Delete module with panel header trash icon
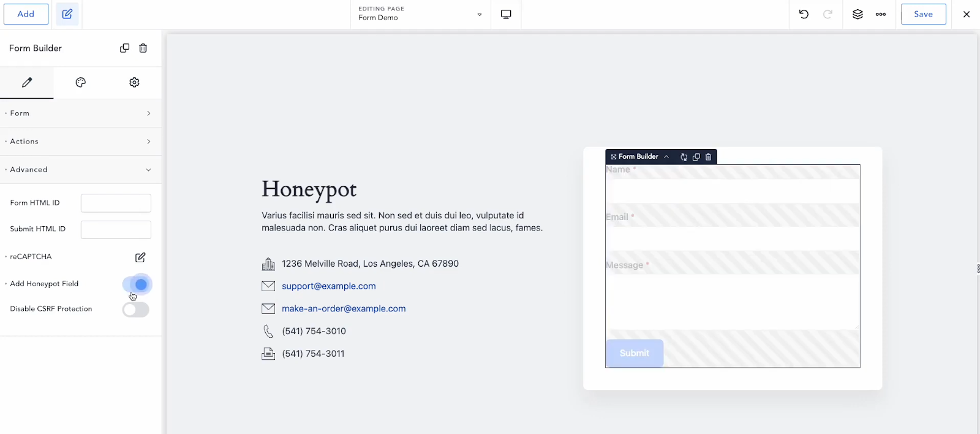 pyautogui.click(x=143, y=48)
